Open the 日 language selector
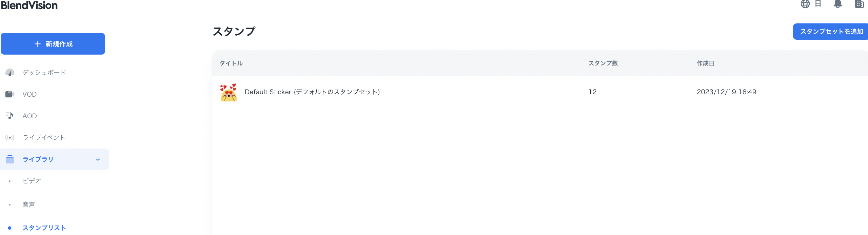Image resolution: width=868 pixels, height=235 pixels. [818, 4]
